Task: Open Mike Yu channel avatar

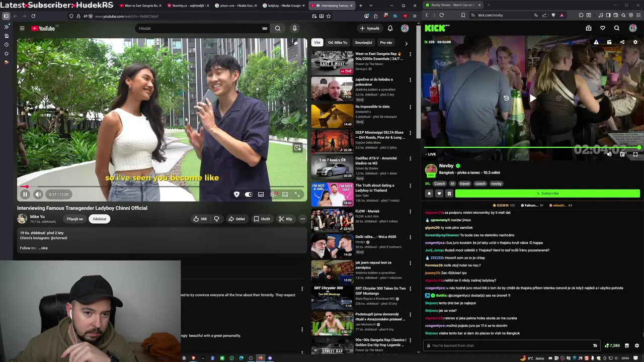Action: point(22,219)
